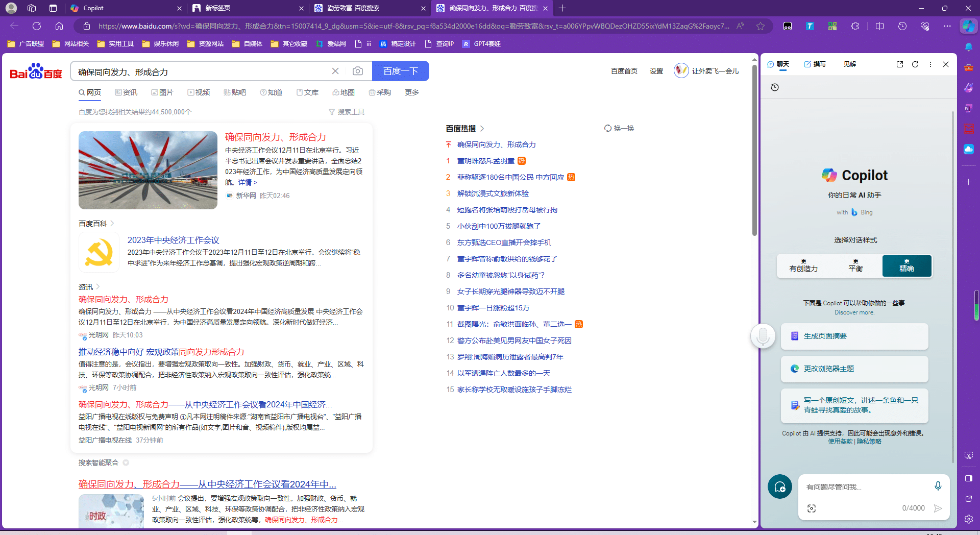Switch to Copilot 撰写 tab
The image size is (980, 535).
point(815,64)
